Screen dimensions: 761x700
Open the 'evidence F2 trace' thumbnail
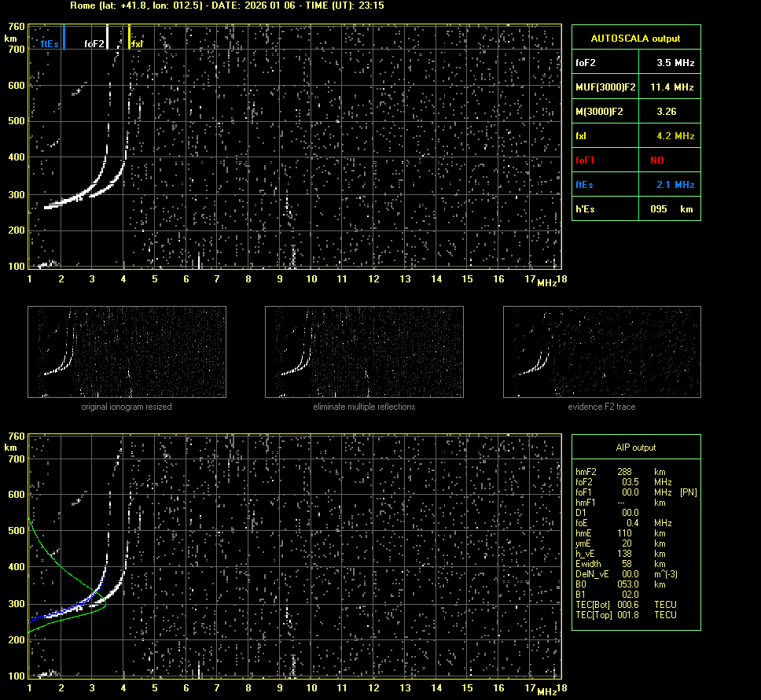601,352
